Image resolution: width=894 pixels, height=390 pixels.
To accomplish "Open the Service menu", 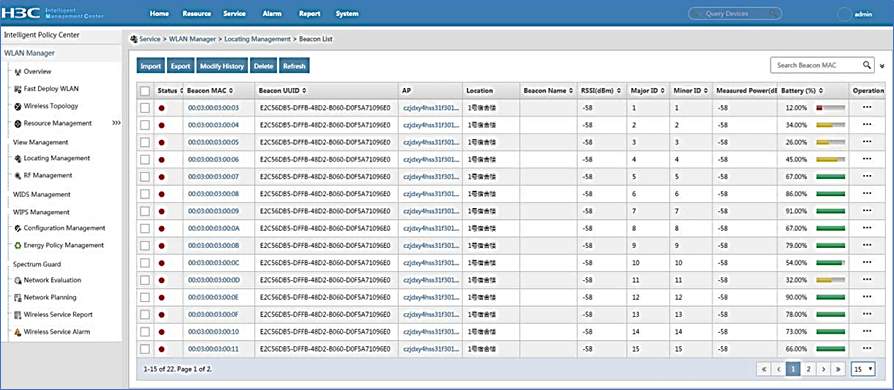I will click(235, 14).
